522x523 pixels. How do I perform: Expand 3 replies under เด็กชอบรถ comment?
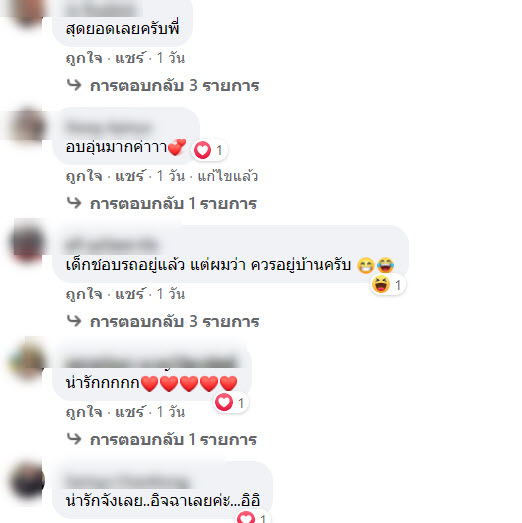(174, 322)
